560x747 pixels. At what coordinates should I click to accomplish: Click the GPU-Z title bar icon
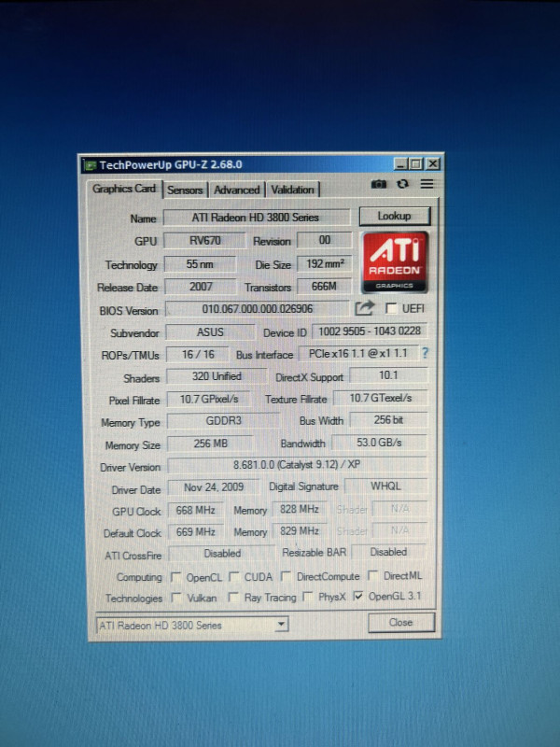click(90, 165)
